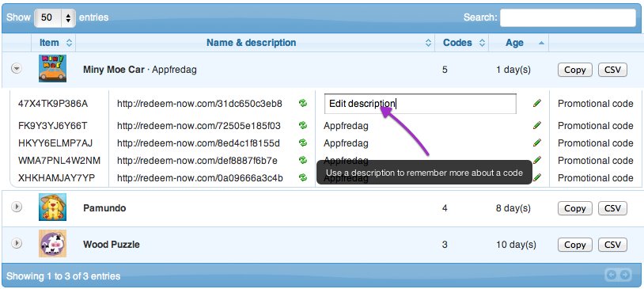Screen dimensions: 644x289
Task: Open the Wood Puzzle app icon
Action: click(x=52, y=243)
